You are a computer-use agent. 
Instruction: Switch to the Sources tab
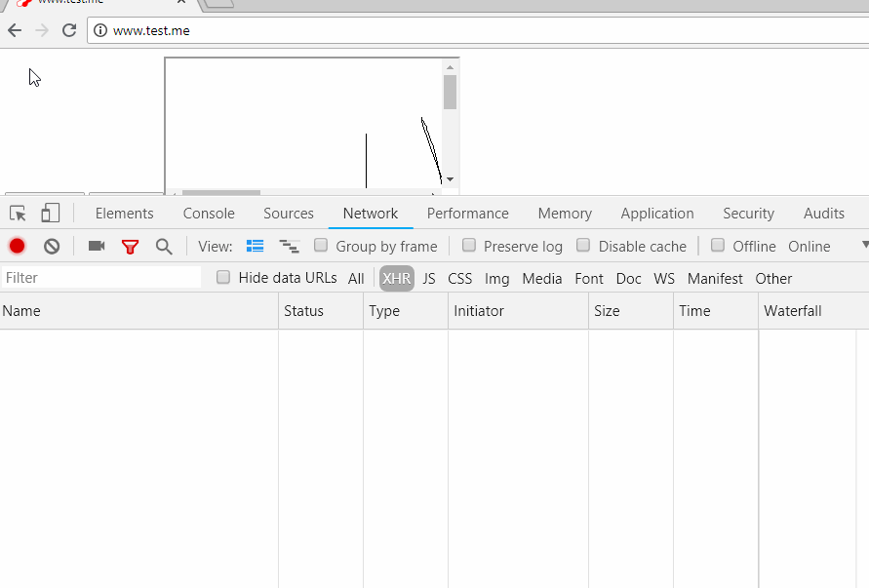pos(289,214)
